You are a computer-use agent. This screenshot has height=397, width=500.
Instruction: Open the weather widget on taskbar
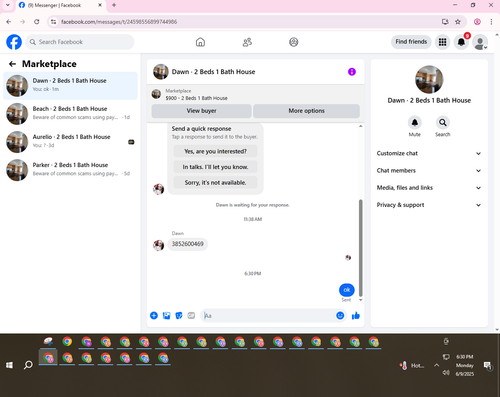412,366
